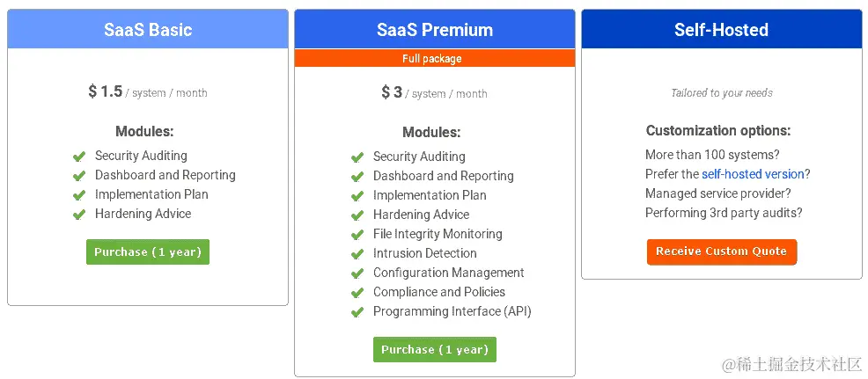Click the checkmark next to Hardening Advice in SaaS Basic

coord(79,215)
